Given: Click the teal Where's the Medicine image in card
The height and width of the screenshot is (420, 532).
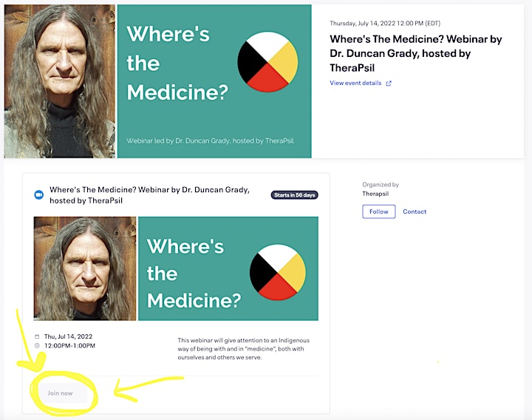Looking at the screenshot, I should click(x=228, y=268).
